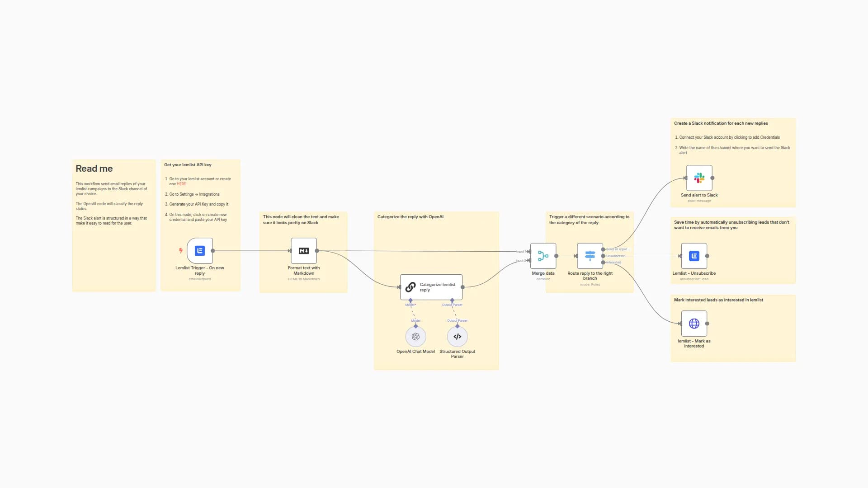Image resolution: width=868 pixels, height=488 pixels.
Task: Click the Interested switch output connector
Action: (603, 263)
